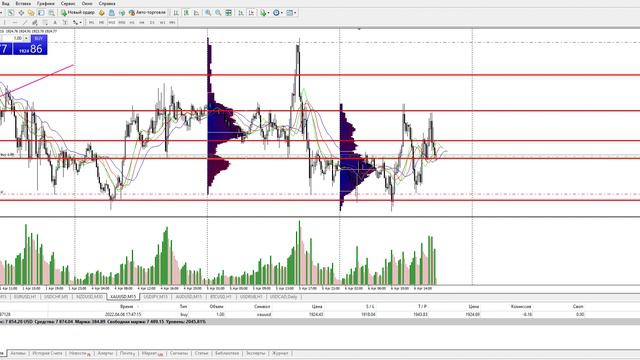Toggle the Авто-торговля button
This screenshot has width=640, height=360.
pos(147,13)
